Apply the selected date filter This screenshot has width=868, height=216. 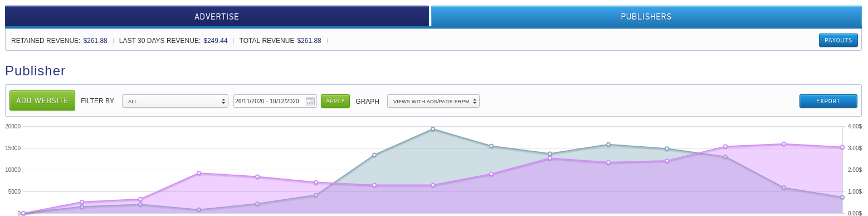click(x=335, y=101)
